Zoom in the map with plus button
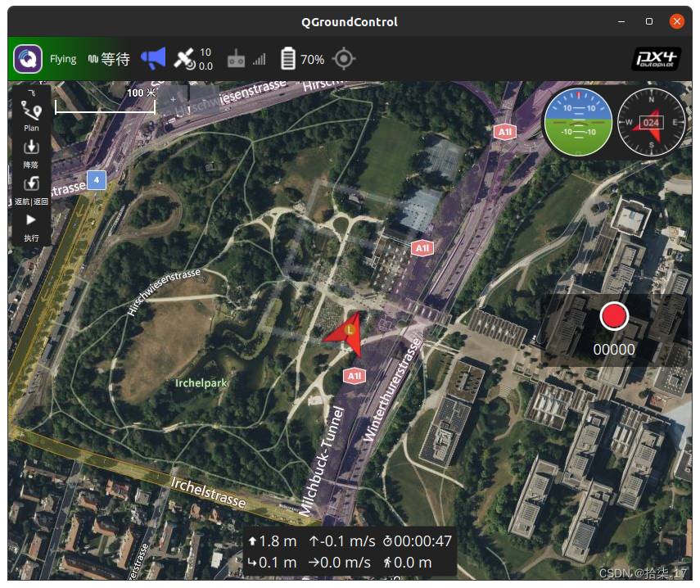The image size is (700, 588). (x=173, y=99)
